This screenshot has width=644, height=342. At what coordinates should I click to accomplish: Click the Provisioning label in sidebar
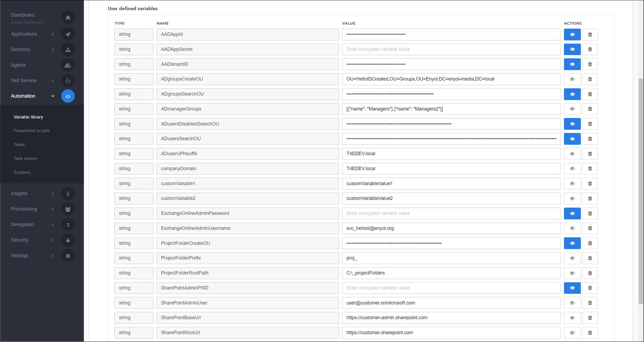pos(24,209)
